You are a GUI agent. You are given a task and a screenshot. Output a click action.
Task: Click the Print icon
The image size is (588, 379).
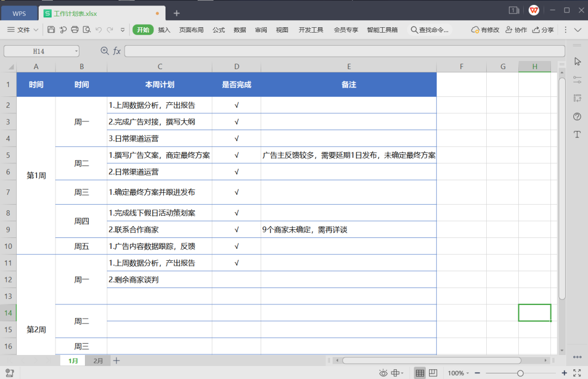click(75, 30)
